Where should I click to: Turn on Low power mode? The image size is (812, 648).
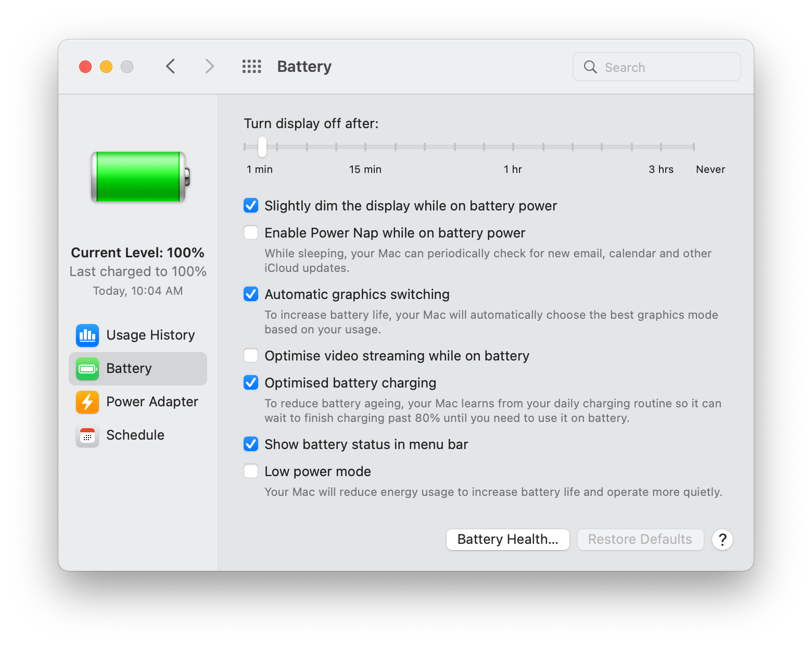point(250,470)
